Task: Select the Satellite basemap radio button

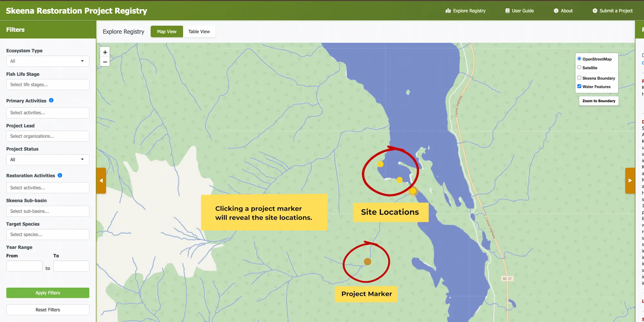Action: coord(579,67)
